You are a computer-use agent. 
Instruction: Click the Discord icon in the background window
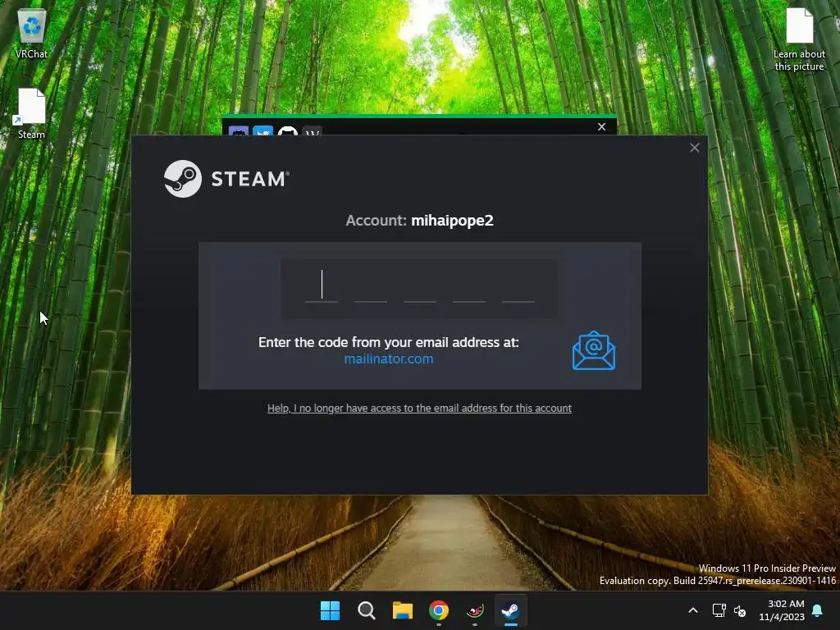[x=239, y=130]
